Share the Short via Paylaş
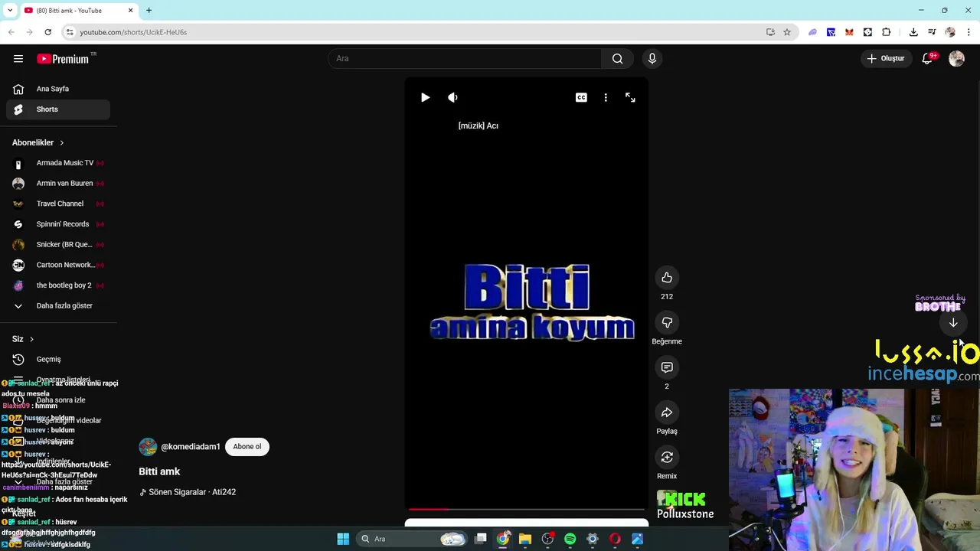This screenshot has height=551, width=980. (667, 412)
